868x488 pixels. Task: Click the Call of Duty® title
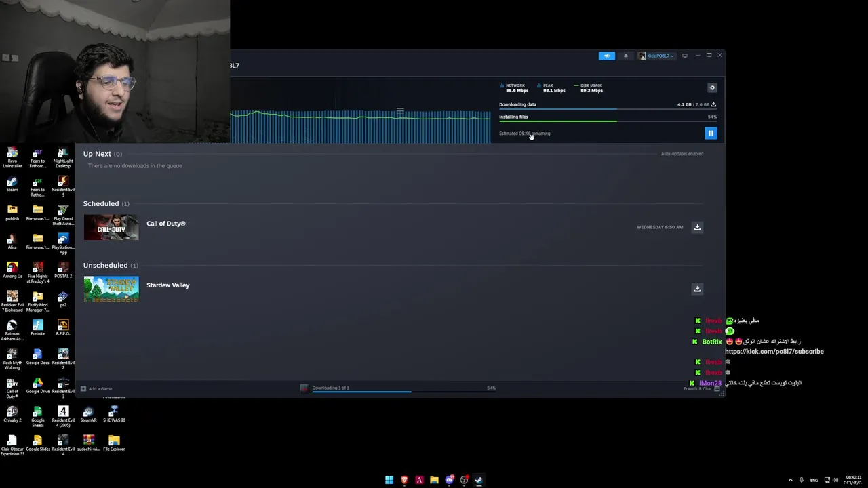point(165,224)
